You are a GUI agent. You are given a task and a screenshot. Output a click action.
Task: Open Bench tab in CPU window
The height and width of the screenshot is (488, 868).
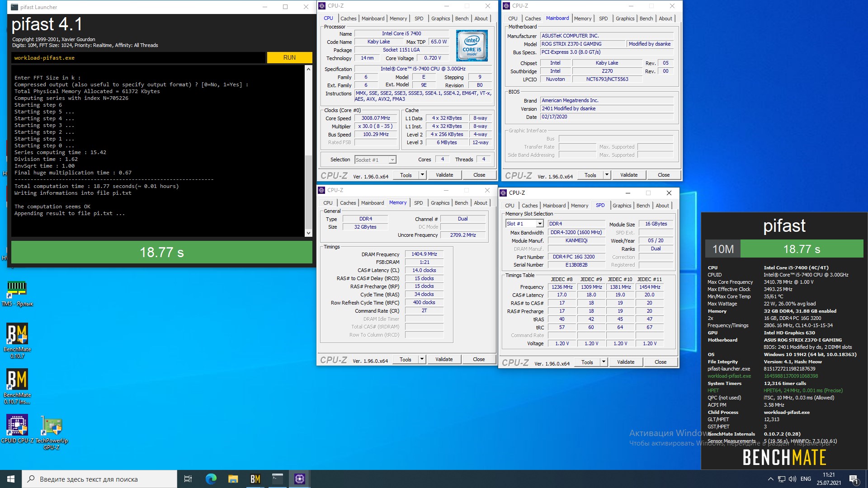pos(462,19)
